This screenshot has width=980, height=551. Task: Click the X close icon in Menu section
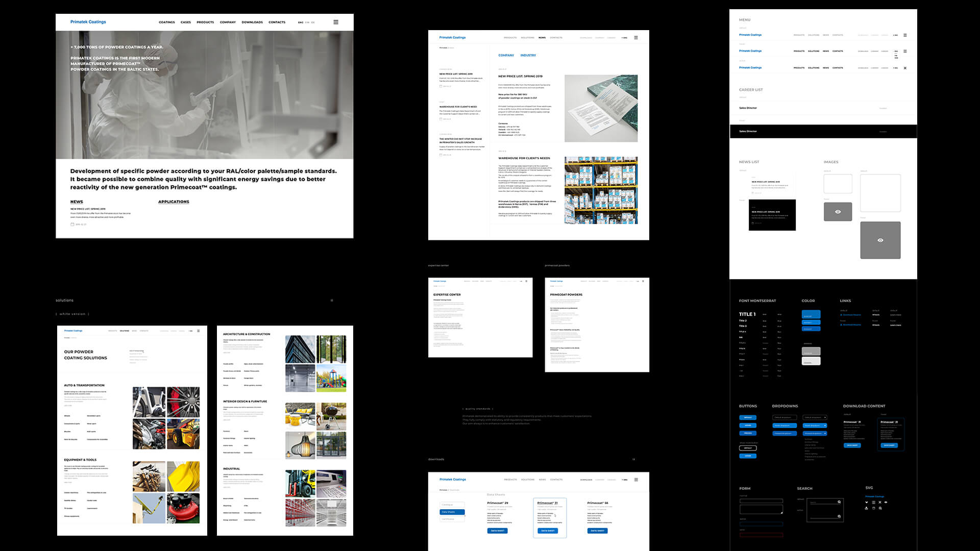(x=905, y=68)
